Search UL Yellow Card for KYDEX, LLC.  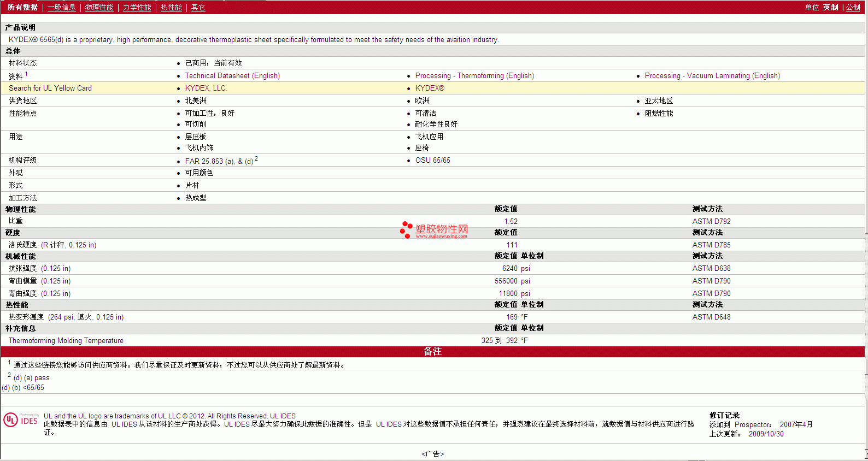(206, 88)
